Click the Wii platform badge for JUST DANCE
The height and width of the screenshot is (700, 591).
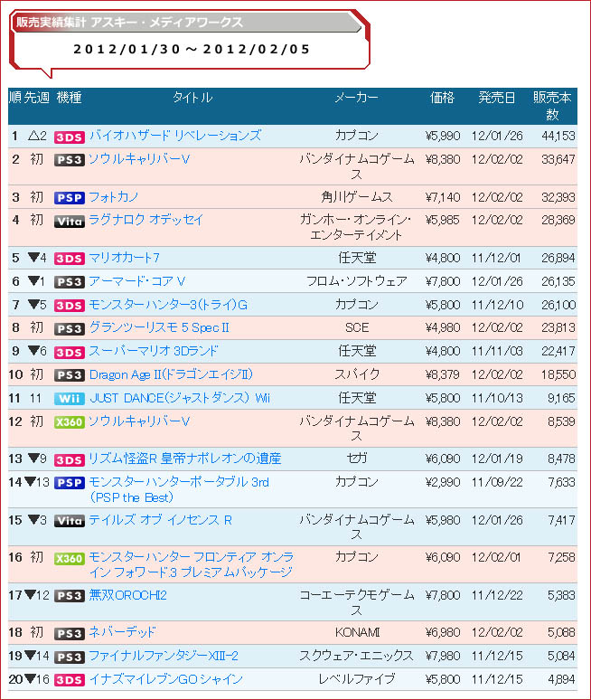pyautogui.click(x=70, y=399)
